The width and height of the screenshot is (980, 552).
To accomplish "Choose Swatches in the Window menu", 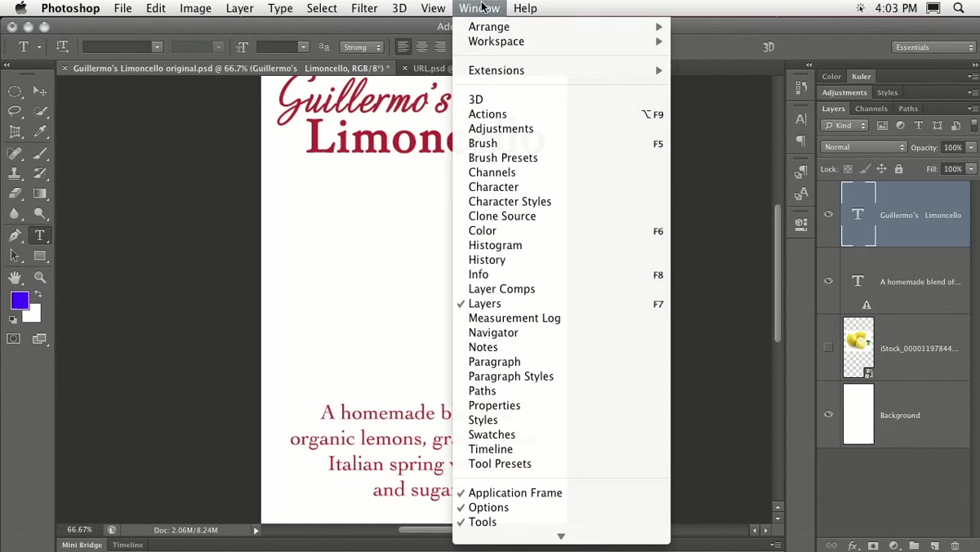I will (x=562, y=434).
